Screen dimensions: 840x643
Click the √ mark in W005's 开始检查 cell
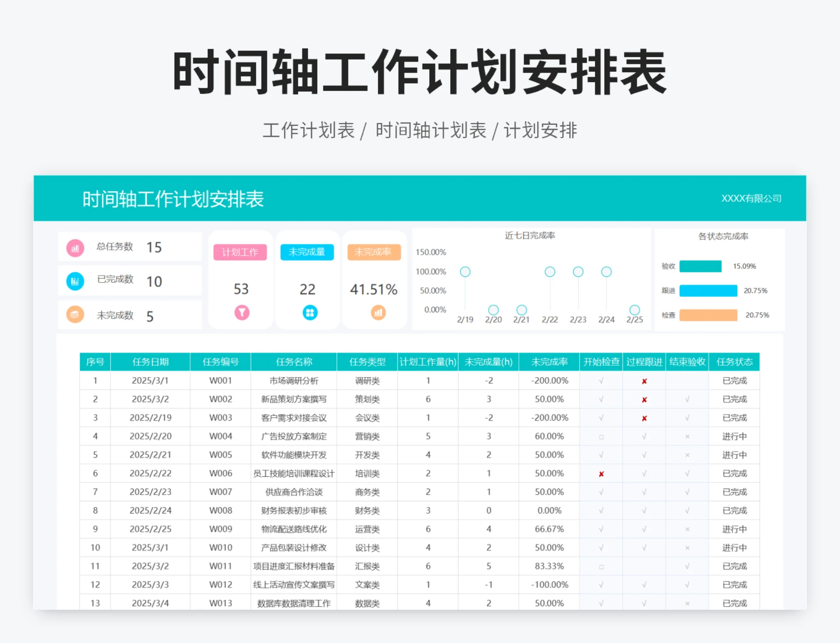click(602, 454)
